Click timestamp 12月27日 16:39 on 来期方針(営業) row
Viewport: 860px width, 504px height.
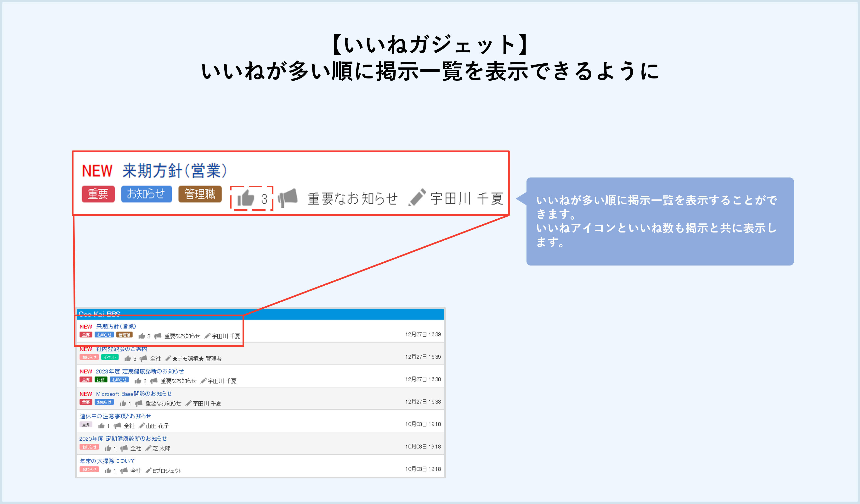tap(423, 334)
